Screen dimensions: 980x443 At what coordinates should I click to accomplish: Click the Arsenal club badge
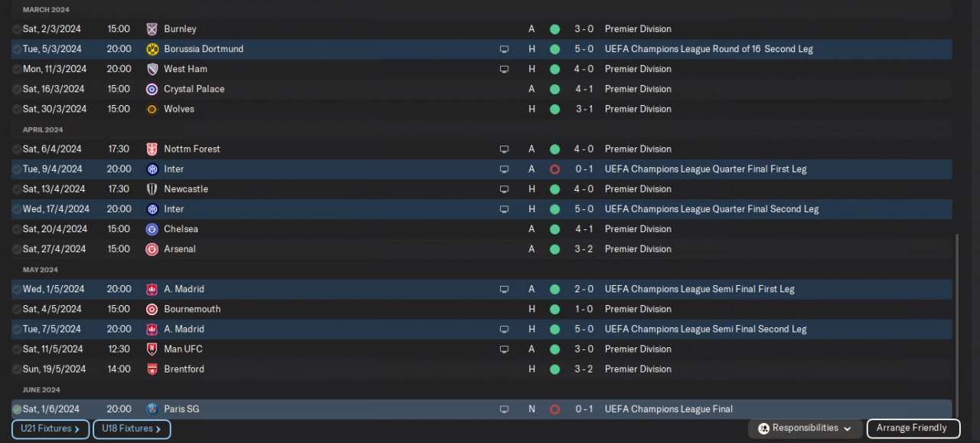click(x=152, y=249)
